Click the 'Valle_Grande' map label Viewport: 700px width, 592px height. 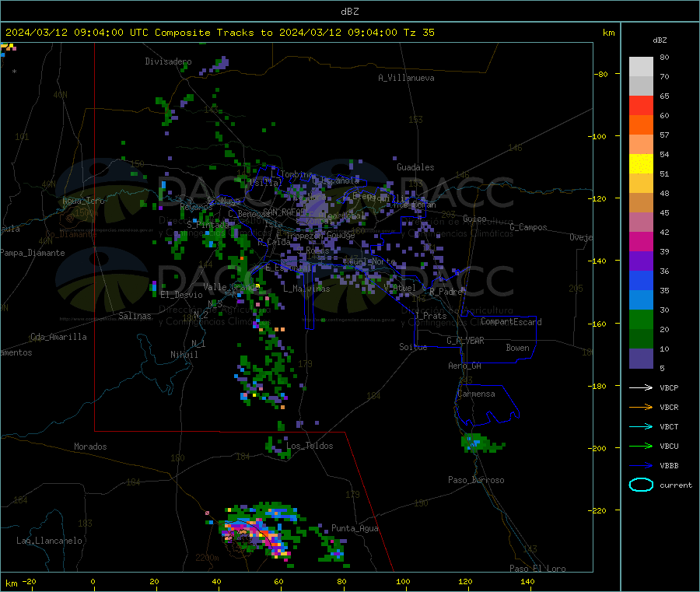click(231, 287)
